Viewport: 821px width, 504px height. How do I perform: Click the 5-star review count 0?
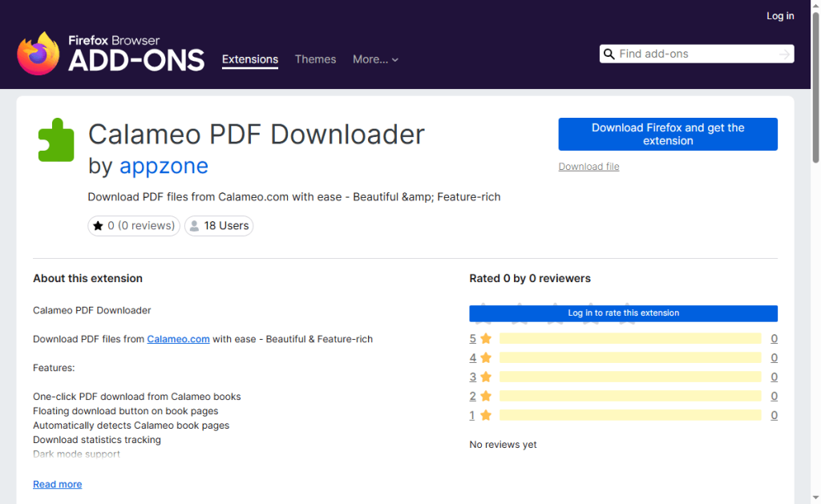click(x=774, y=339)
